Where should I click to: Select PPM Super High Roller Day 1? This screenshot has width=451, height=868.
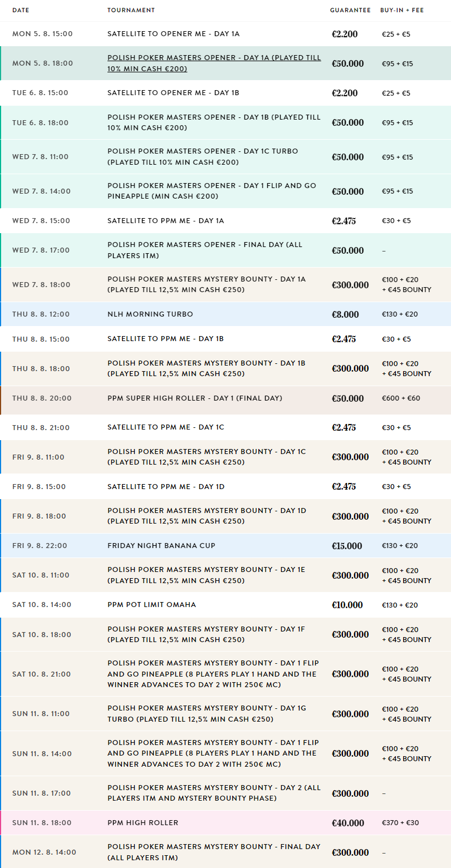click(x=195, y=398)
